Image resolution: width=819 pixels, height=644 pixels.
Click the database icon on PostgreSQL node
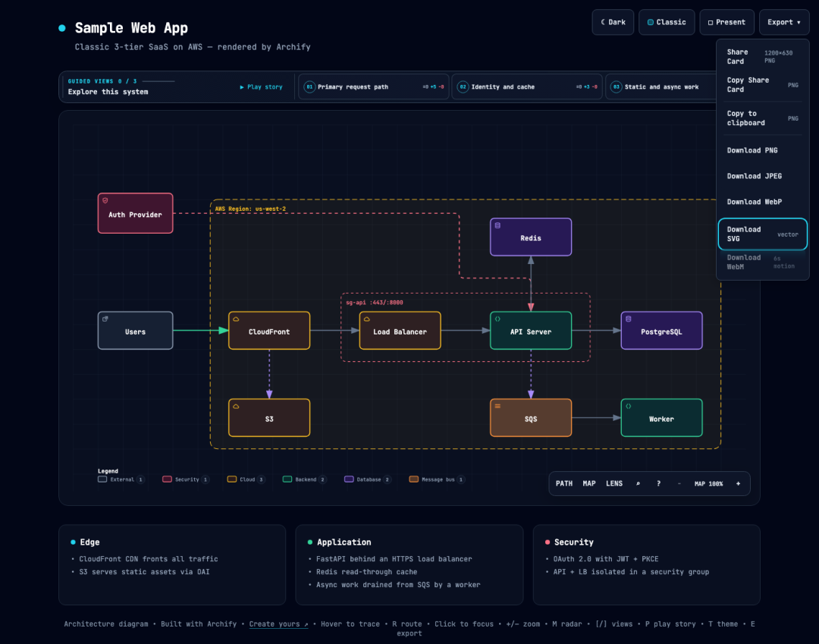tap(629, 319)
